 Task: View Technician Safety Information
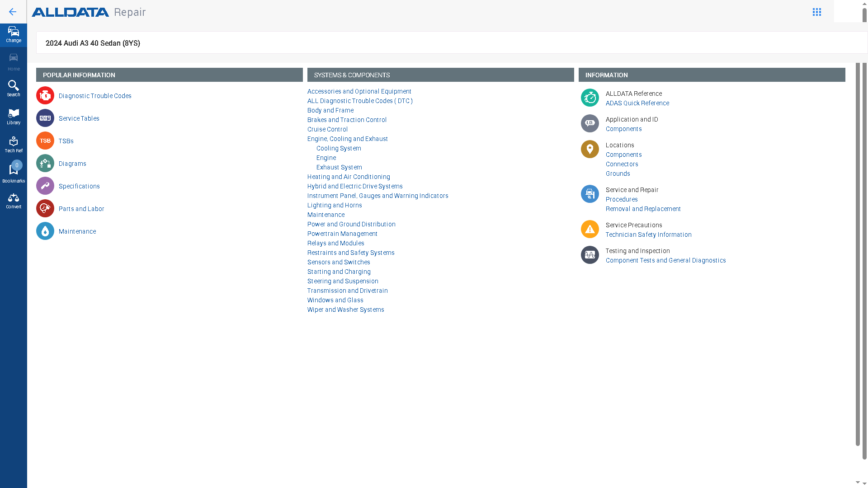pos(648,235)
